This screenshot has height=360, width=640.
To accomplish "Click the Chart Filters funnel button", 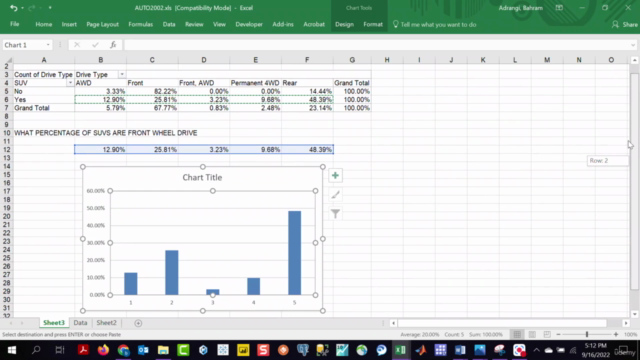I will [335, 214].
